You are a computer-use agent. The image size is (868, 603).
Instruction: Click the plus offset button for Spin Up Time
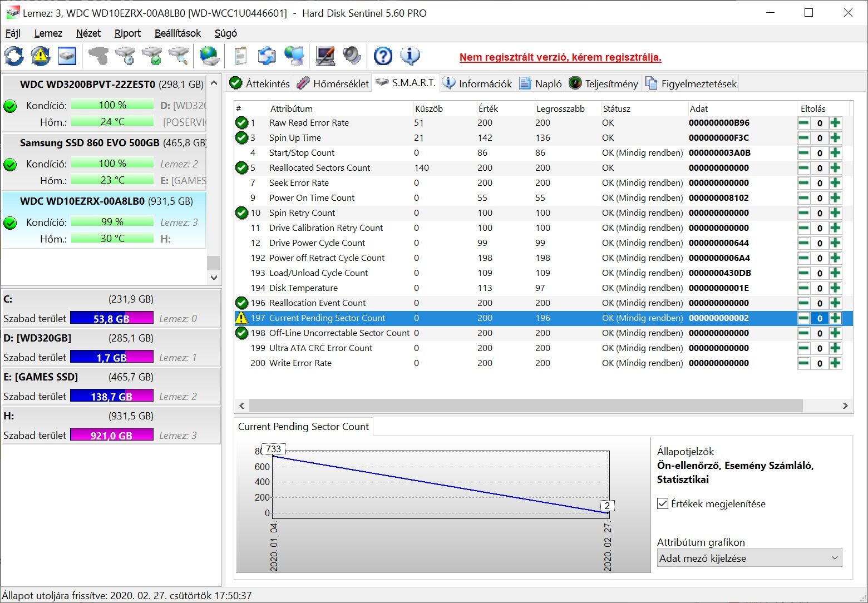tap(835, 138)
